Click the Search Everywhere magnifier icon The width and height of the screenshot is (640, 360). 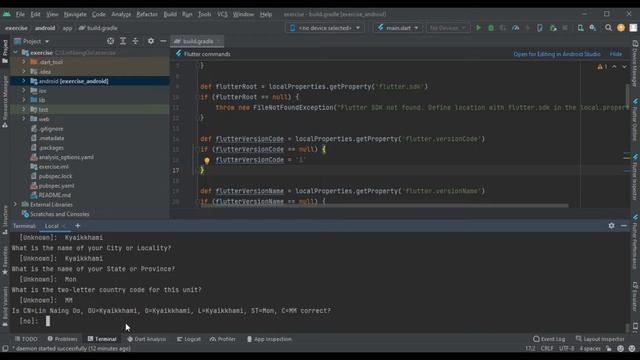point(608,28)
